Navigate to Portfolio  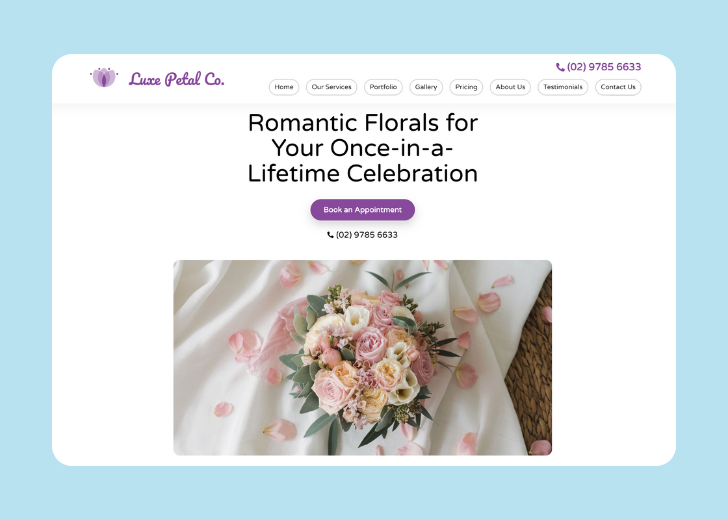pos(383,87)
